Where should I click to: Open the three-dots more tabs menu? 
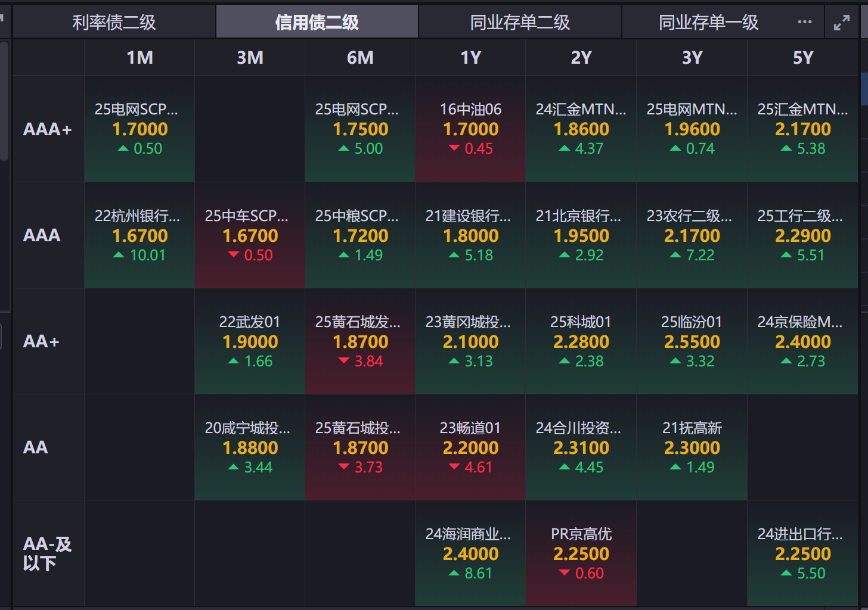pos(804,22)
